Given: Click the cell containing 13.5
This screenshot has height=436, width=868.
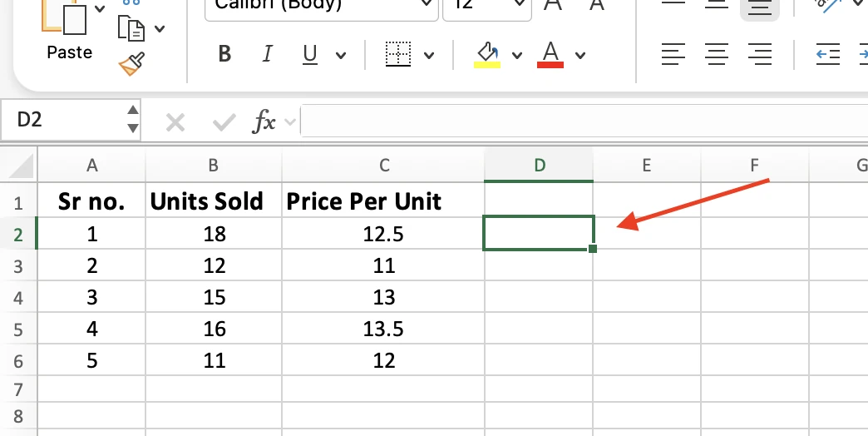Looking at the screenshot, I should coord(383,329).
